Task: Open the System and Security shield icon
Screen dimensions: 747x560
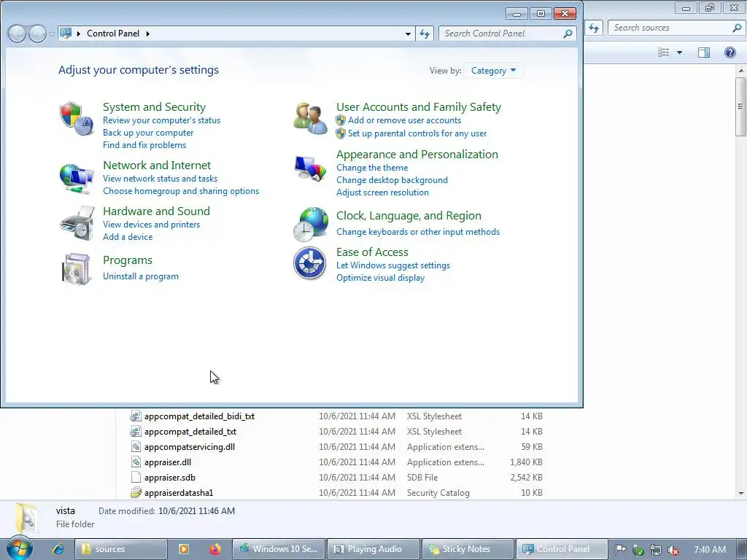Action: click(76, 118)
